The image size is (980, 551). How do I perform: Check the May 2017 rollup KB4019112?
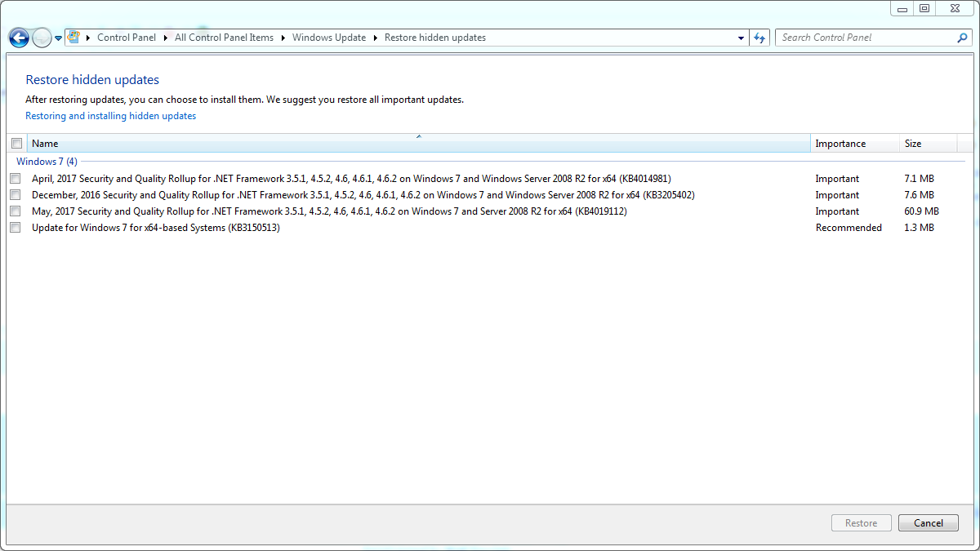tap(16, 211)
